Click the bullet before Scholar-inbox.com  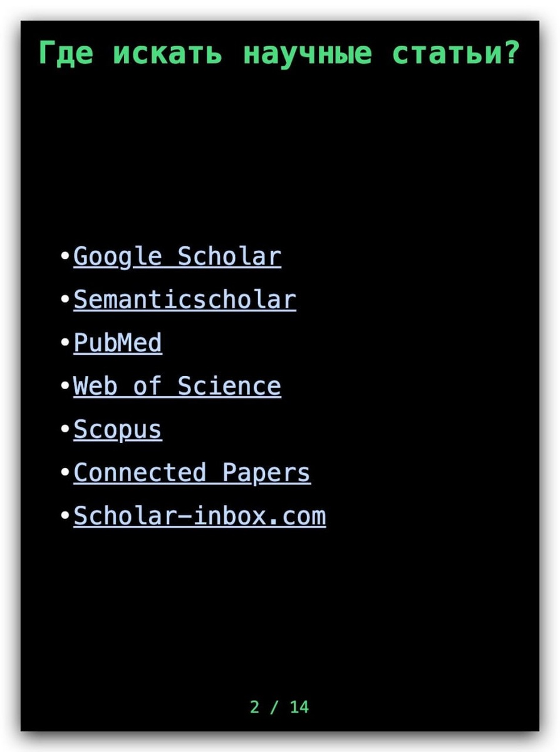click(x=65, y=516)
